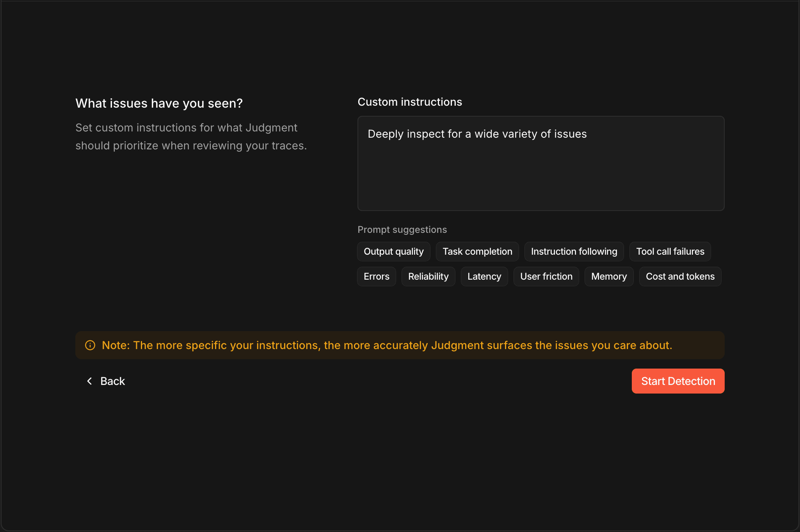Viewport: 800px width, 532px height.
Task: Click the "What issues have you seen?" heading
Action: pos(159,103)
